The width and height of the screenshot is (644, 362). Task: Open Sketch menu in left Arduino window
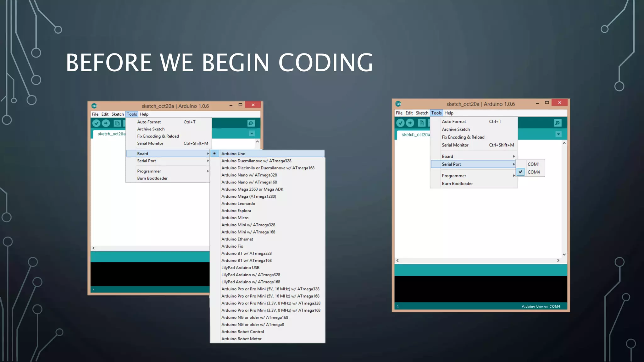point(118,114)
